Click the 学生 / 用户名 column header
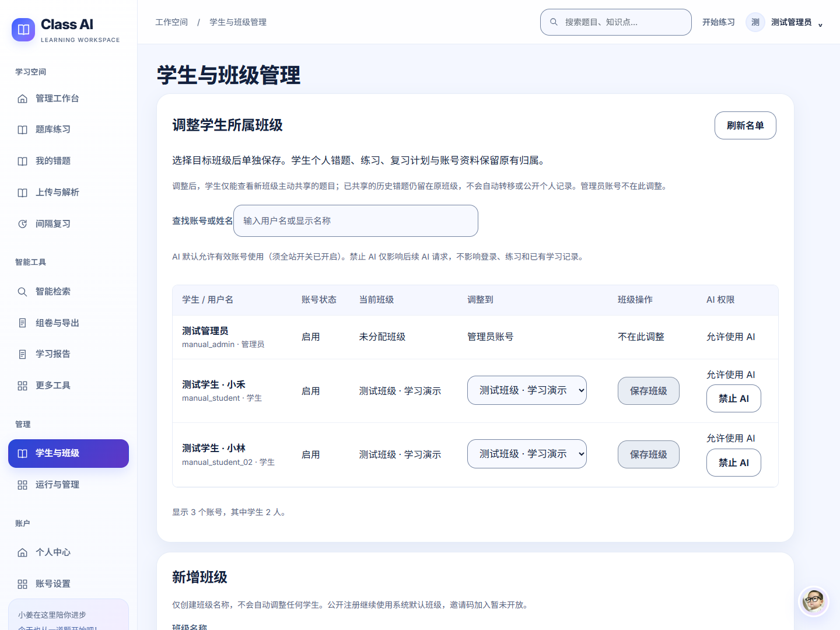This screenshot has width=840, height=630. tap(208, 300)
